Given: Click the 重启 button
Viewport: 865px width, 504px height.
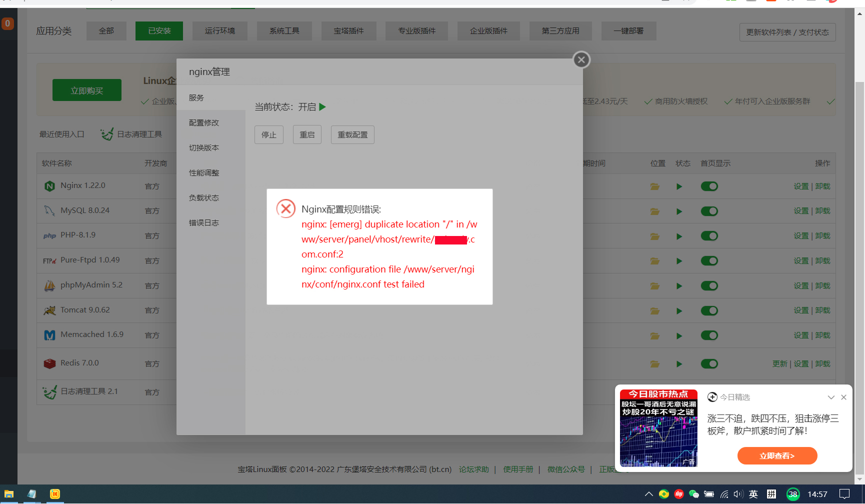Looking at the screenshot, I should tap(307, 135).
